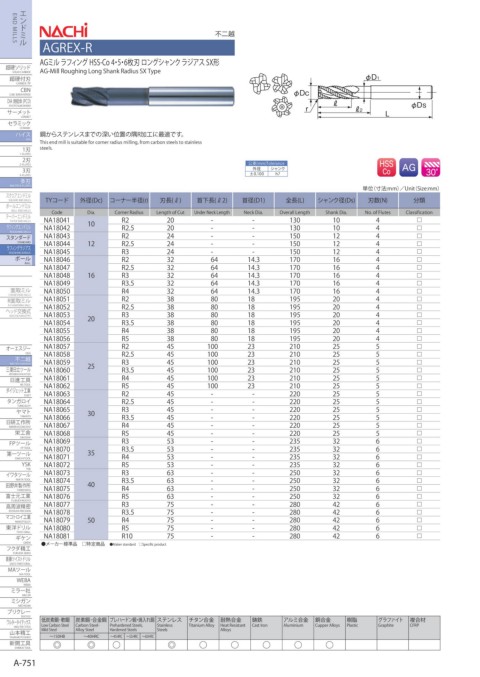Select the 2刃 sidebar tab
480x677 pixels.
(x=16, y=161)
